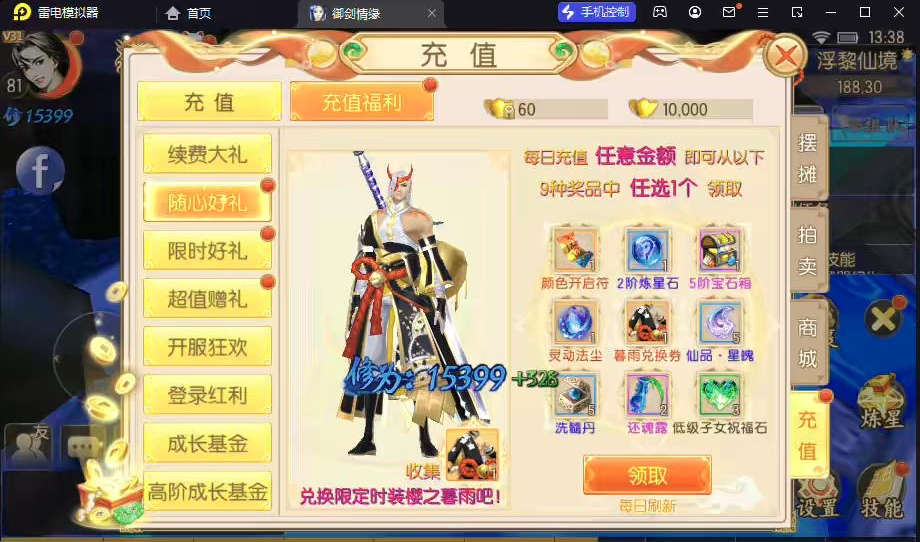This screenshot has width=920, height=542.
Task: Select the 仙品·星魄 reward icon
Action: click(x=720, y=323)
